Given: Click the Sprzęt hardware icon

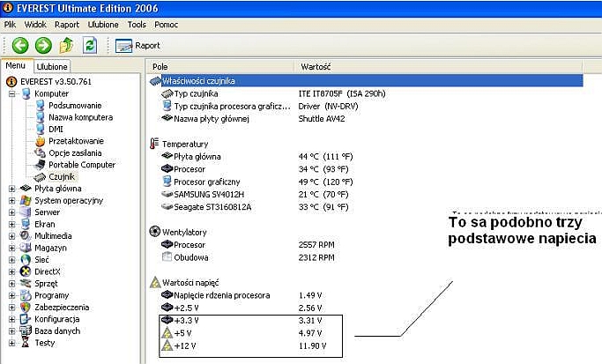Looking at the screenshot, I should [x=26, y=284].
